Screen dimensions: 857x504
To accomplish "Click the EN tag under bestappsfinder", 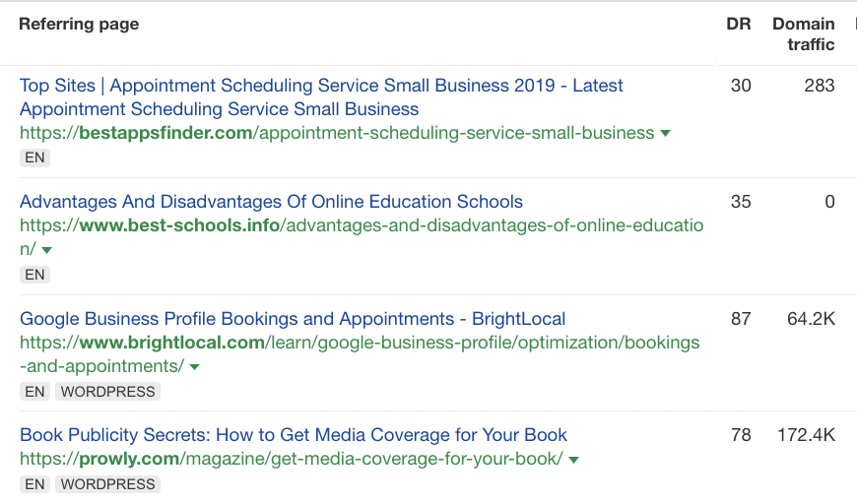I will 34,157.
